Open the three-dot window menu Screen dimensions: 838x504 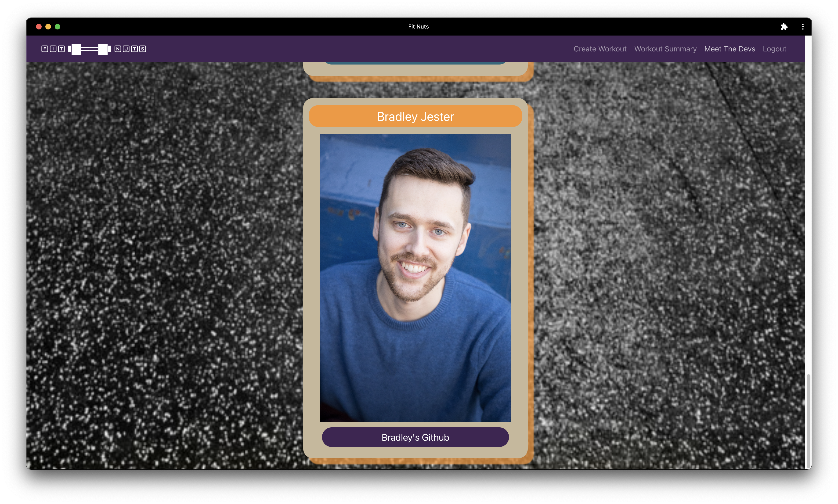click(x=803, y=27)
